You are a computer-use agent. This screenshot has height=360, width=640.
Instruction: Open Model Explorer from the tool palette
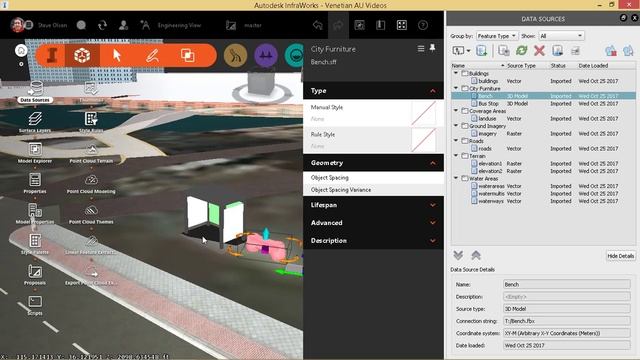click(x=35, y=149)
